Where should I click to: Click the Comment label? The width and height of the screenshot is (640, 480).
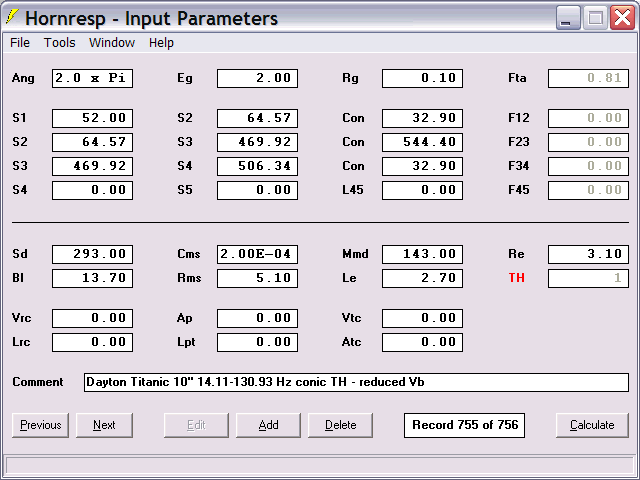[38, 382]
